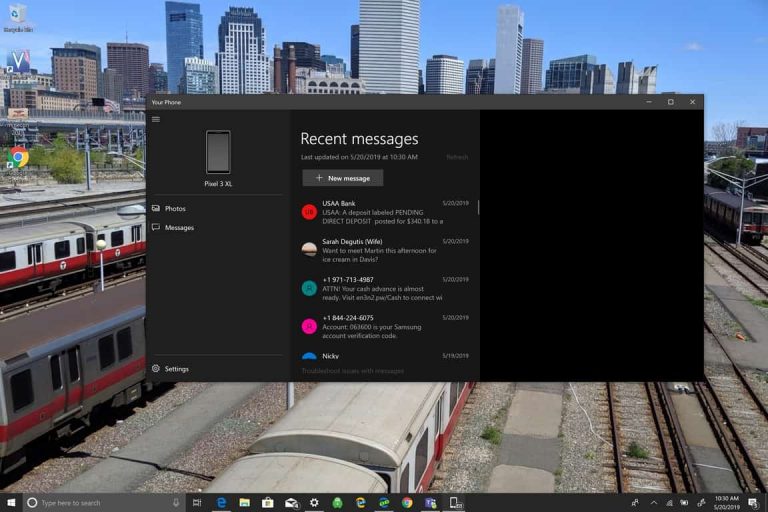Viewport: 768px width, 512px height.
Task: Open the Action Center notifications
Action: point(753,503)
